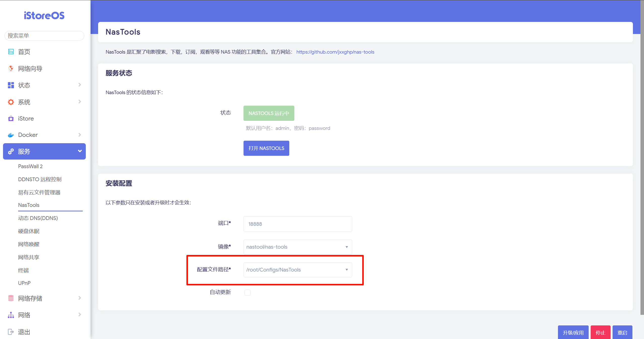This screenshot has height=339, width=644.
Task: Click the 服务状态 section heading
Action: tap(119, 73)
